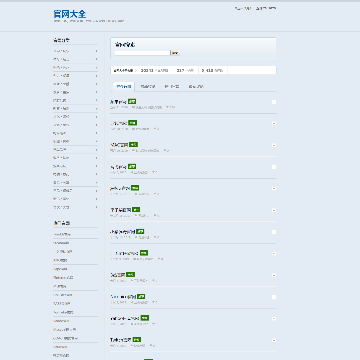Image resolution: width=360 pixels, height=360 pixels.
Task: Select the highlighted active listing tab
Action: 123,87
